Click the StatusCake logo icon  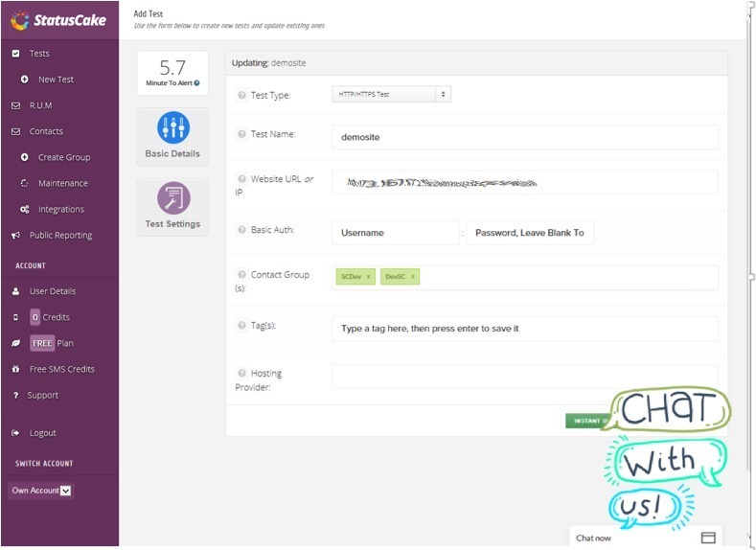(x=19, y=19)
